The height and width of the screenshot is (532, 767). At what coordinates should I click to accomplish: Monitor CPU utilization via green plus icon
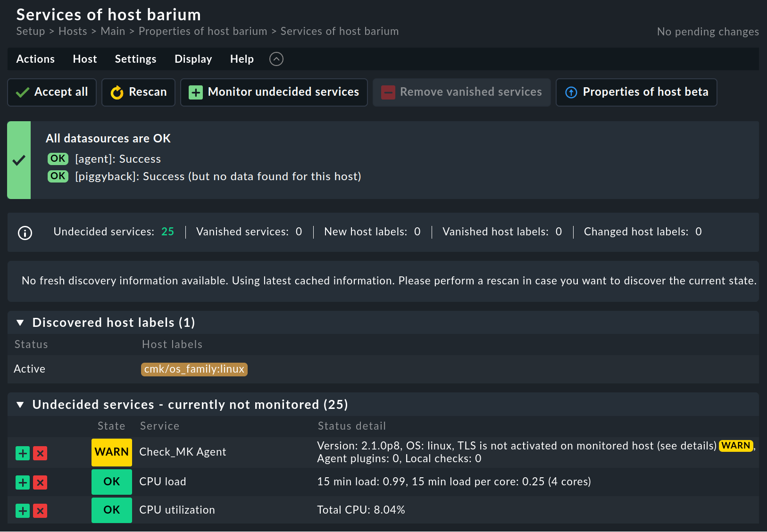coord(23,511)
